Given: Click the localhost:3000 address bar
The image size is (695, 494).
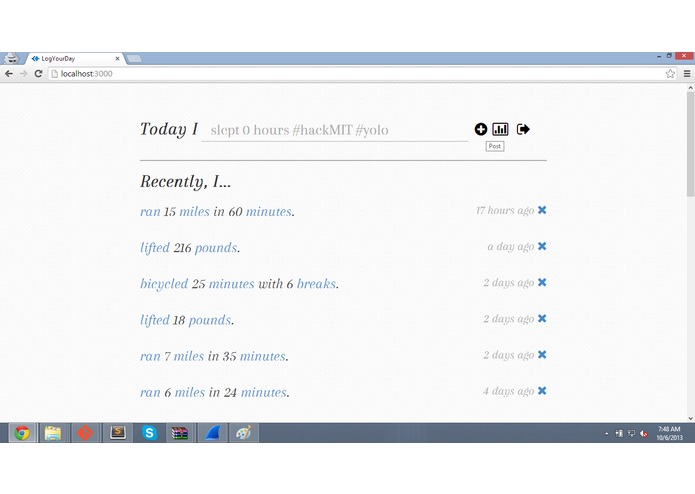Looking at the screenshot, I should 357,74.
